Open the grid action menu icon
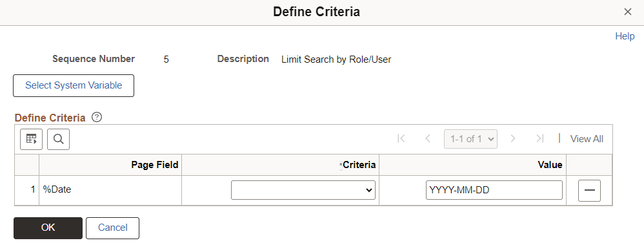 coord(31,139)
